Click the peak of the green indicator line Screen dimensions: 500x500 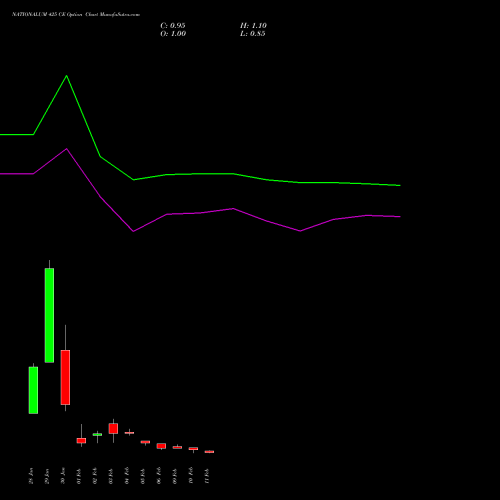(x=67, y=76)
